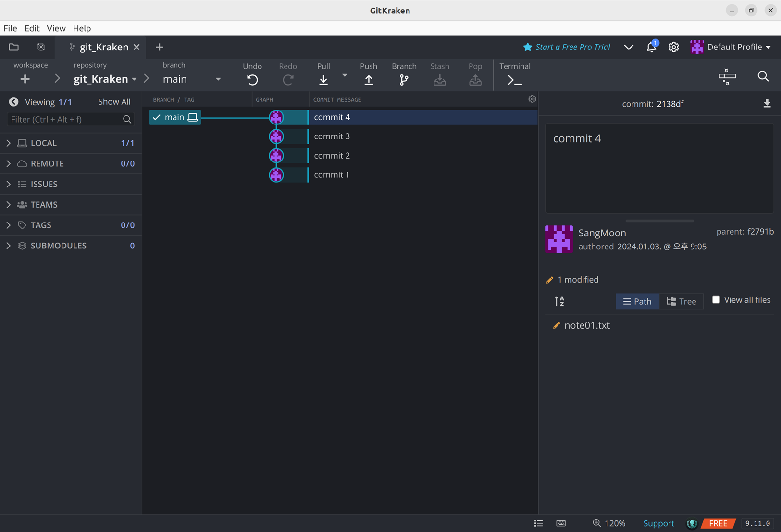Expand the ISSUES section

[x=71, y=184]
